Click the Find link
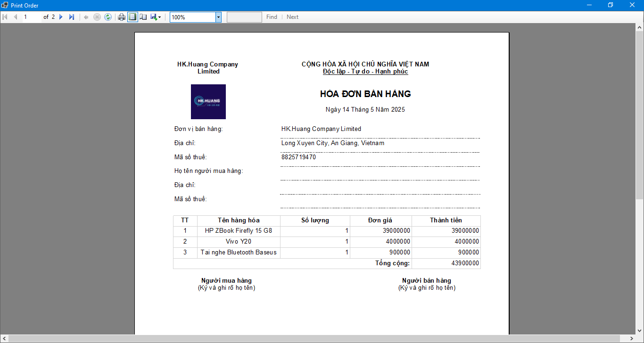This screenshot has height=343, width=644. click(x=272, y=17)
